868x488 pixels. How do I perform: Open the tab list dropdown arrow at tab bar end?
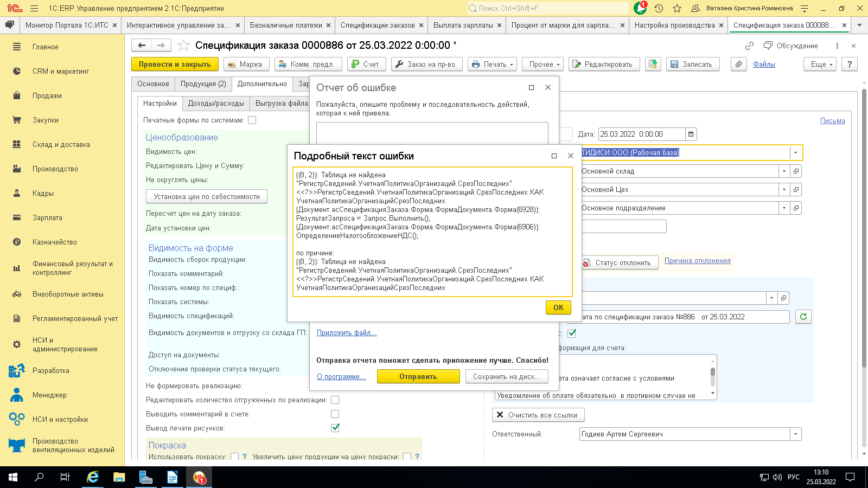tap(859, 25)
